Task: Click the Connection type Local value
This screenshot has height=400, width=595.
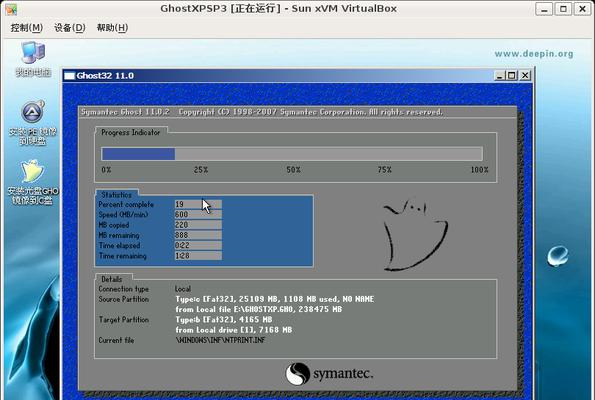Action: pos(183,289)
